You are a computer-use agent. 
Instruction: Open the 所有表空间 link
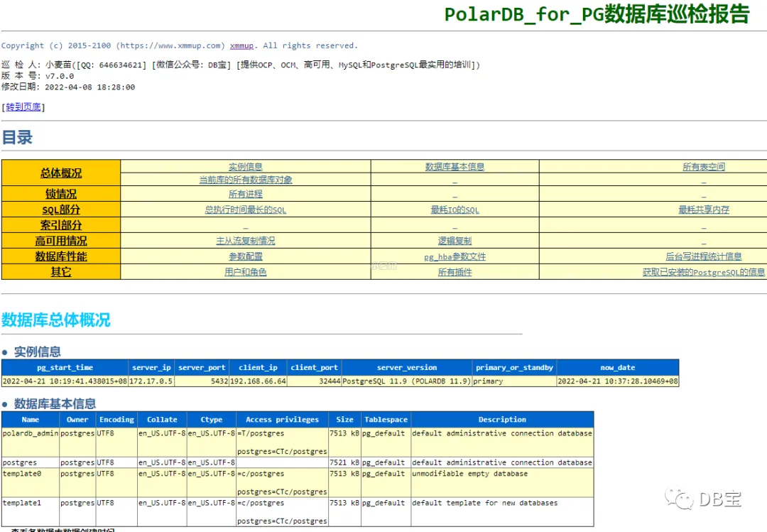pos(704,167)
